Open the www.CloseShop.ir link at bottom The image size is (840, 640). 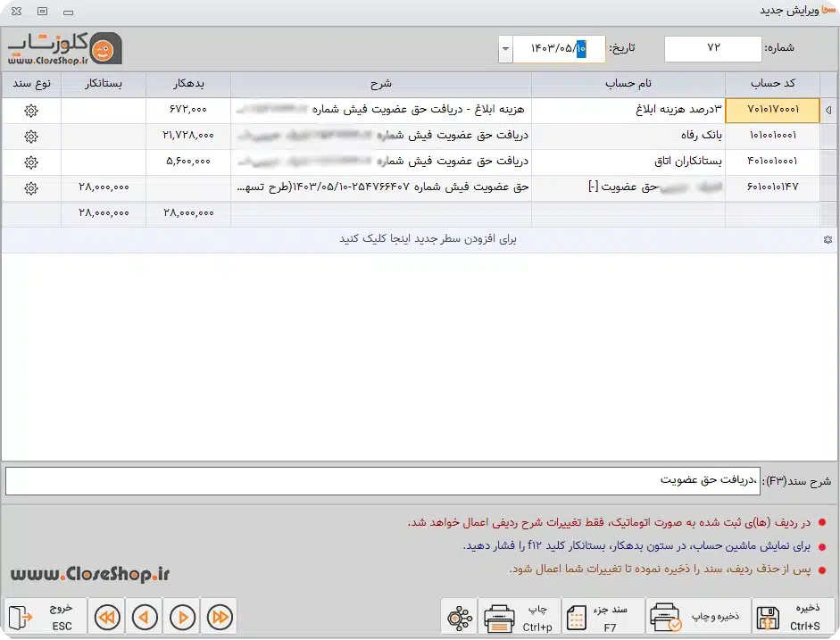coord(90,575)
